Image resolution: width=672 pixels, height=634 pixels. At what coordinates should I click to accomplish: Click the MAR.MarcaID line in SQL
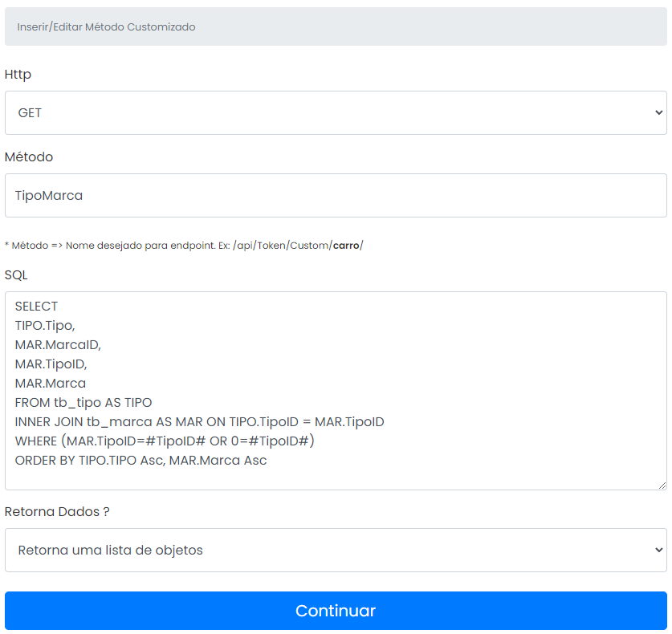coord(58,345)
